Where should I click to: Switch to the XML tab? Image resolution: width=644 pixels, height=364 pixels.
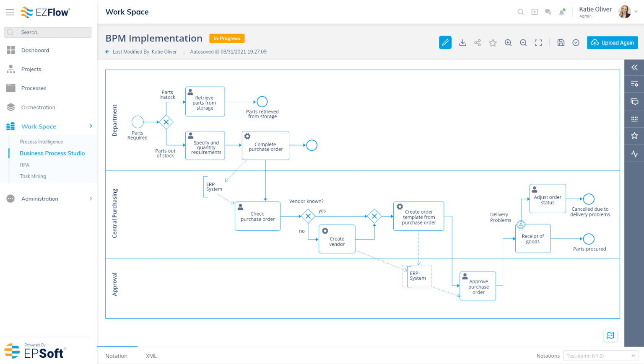click(151, 356)
